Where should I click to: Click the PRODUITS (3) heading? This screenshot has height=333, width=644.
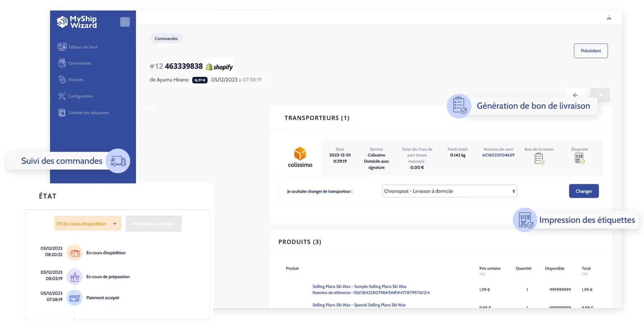point(300,242)
